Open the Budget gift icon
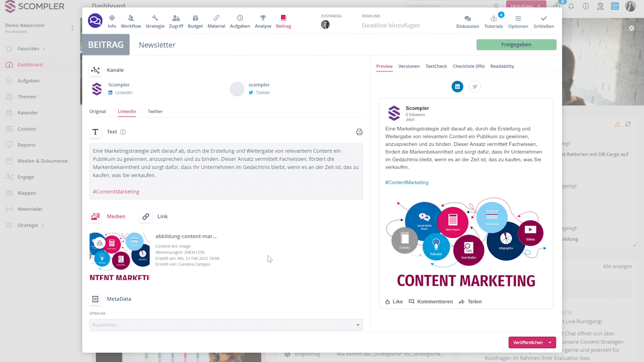This screenshot has width=644, height=362. click(x=195, y=19)
